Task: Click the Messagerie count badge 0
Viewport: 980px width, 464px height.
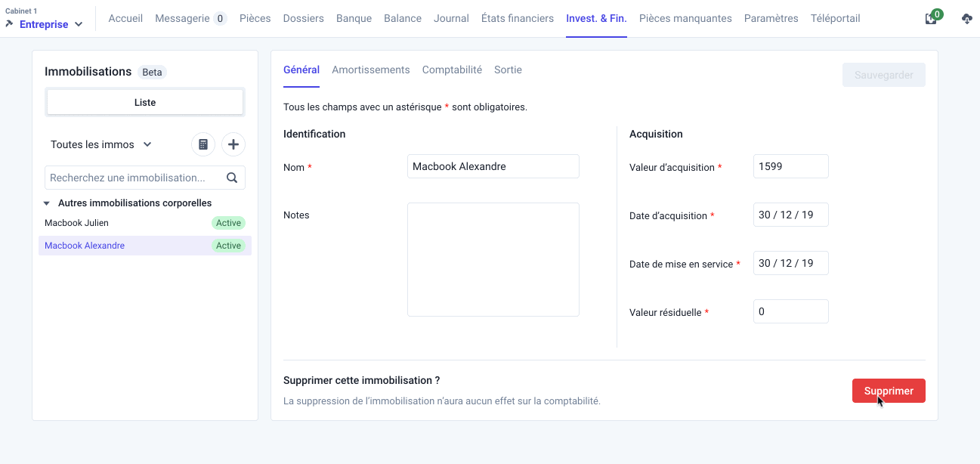Action: tap(220, 18)
